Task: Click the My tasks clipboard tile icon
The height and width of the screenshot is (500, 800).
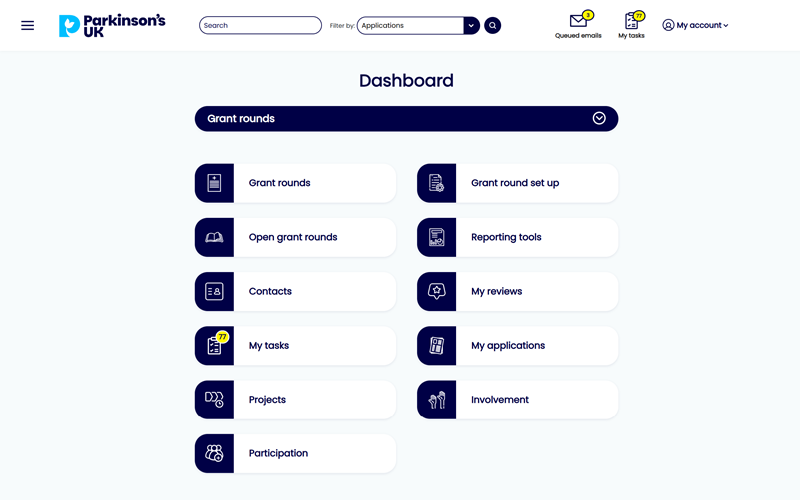Action: (x=214, y=346)
